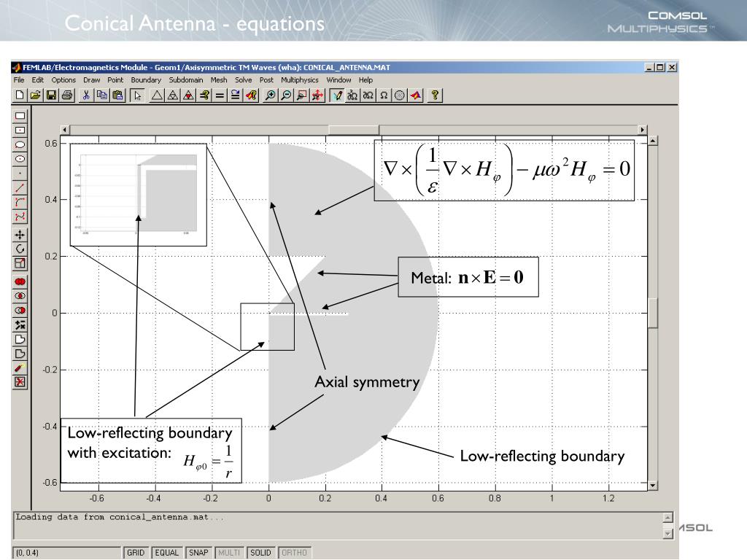
Task: Toggle the SOLID status button
Action: [260, 553]
